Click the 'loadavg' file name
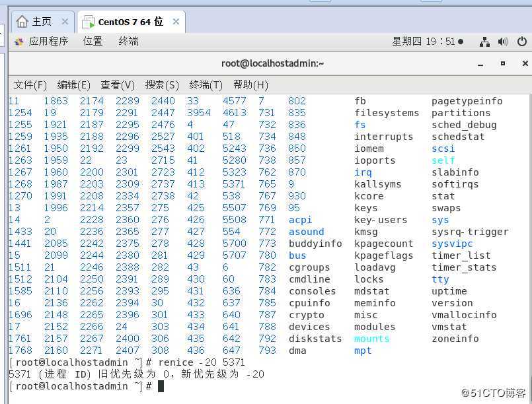Screen dimensions: 532x404 tap(375, 267)
